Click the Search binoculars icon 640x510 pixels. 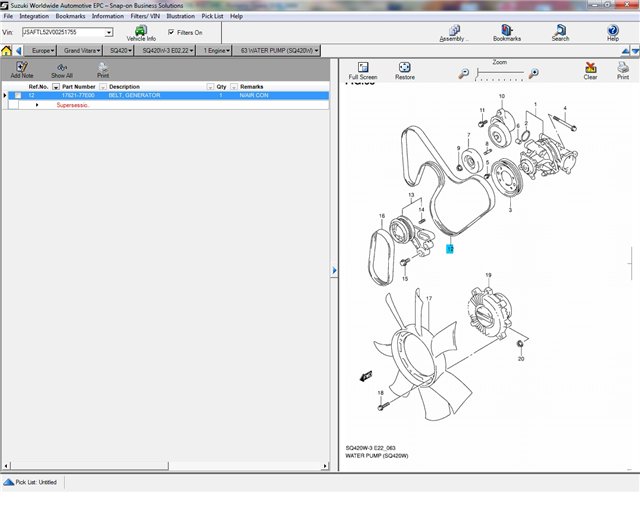(560, 31)
